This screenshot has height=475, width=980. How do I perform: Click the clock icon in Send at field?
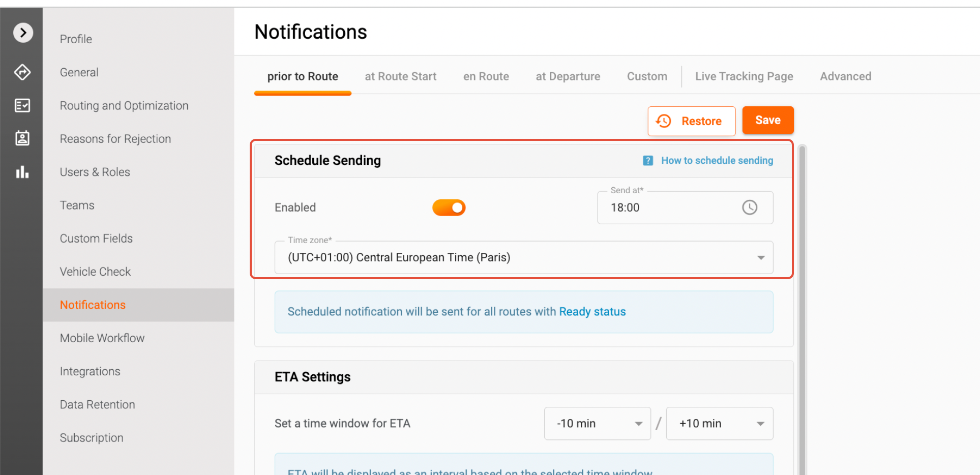(749, 207)
